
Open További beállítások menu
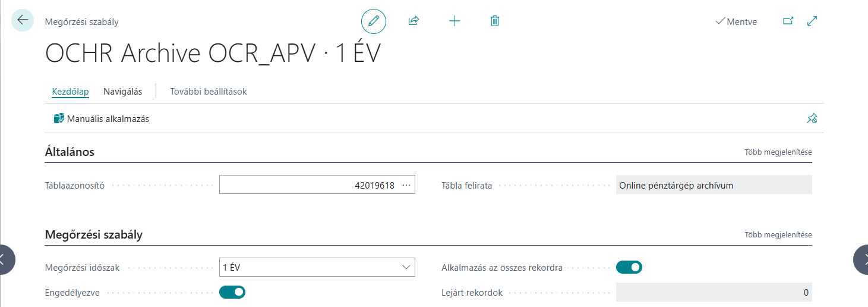(x=208, y=92)
